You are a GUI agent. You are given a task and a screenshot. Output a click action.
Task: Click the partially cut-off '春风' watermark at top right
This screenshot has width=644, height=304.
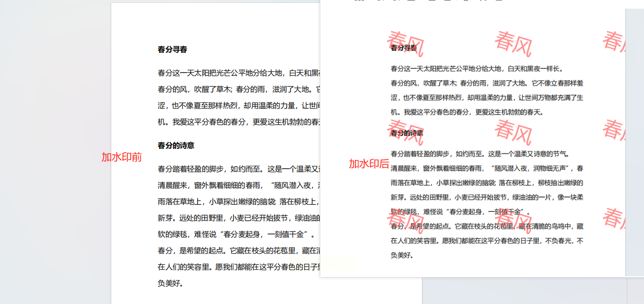coord(614,41)
